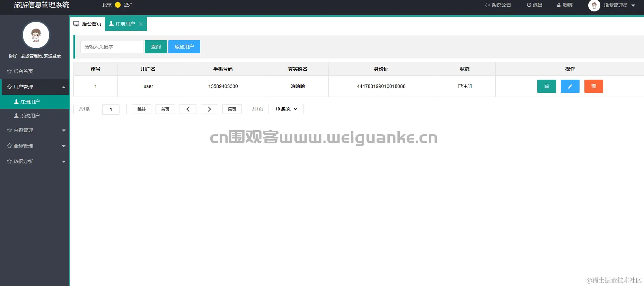The height and width of the screenshot is (286, 644).
Task: Click the 尾页 last page button
Action: [232, 109]
